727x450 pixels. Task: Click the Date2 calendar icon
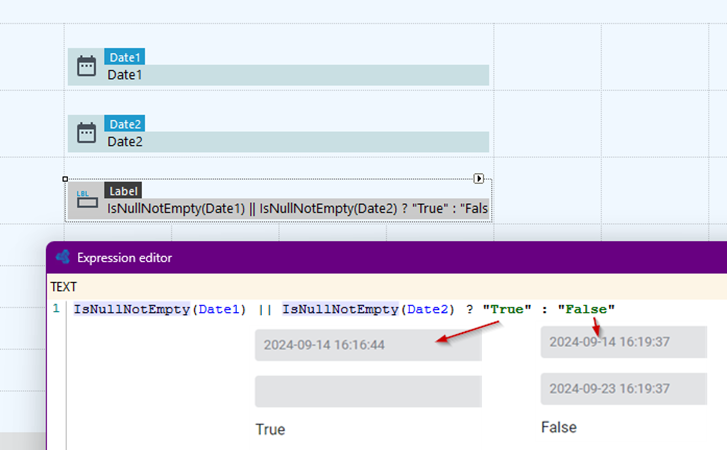pos(86,133)
